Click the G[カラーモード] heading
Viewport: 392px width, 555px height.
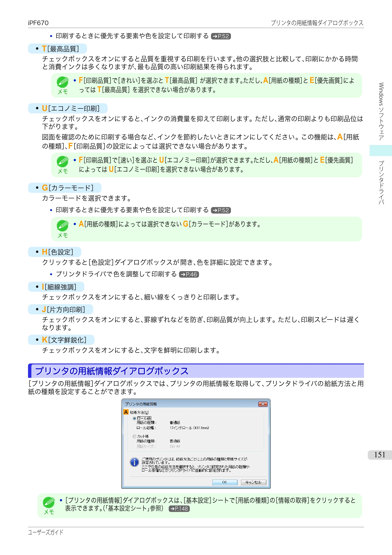[x=65, y=188]
